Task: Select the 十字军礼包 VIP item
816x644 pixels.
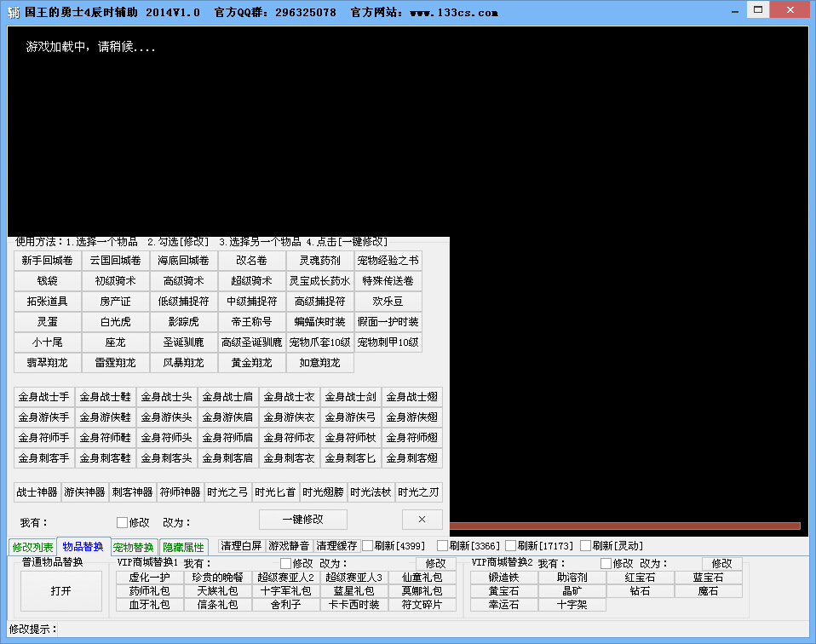Action: pyautogui.click(x=286, y=591)
